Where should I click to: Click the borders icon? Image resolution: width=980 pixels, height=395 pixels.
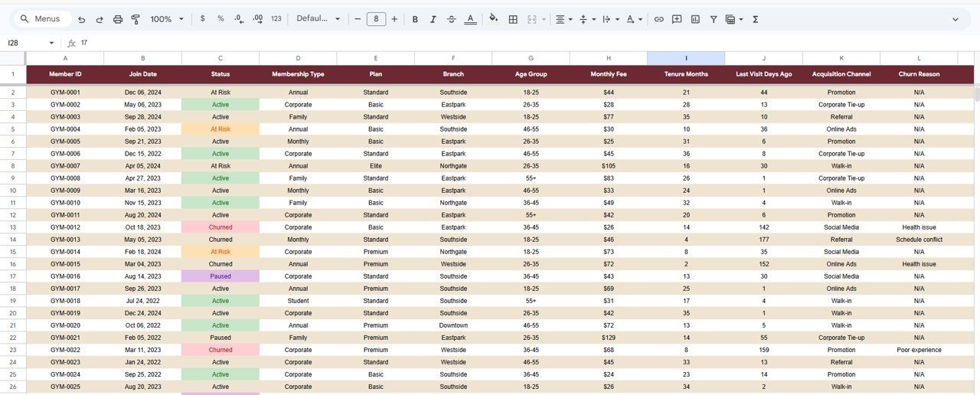(x=513, y=19)
